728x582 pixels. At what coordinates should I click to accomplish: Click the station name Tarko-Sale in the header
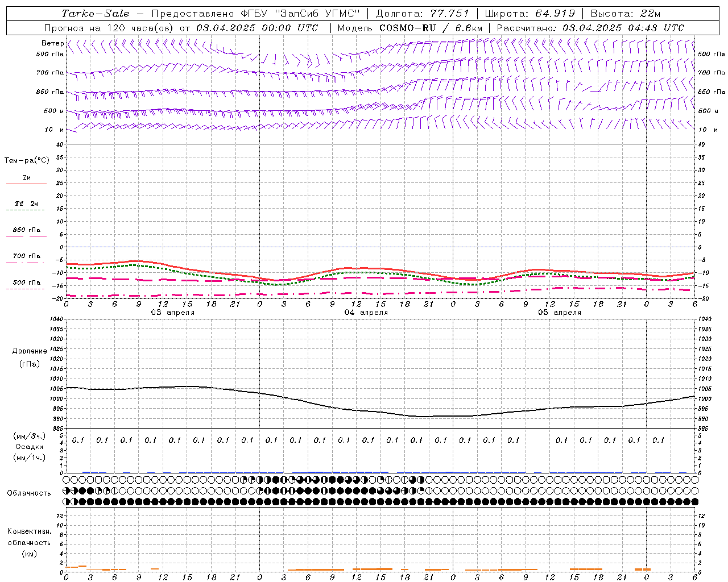coord(96,14)
